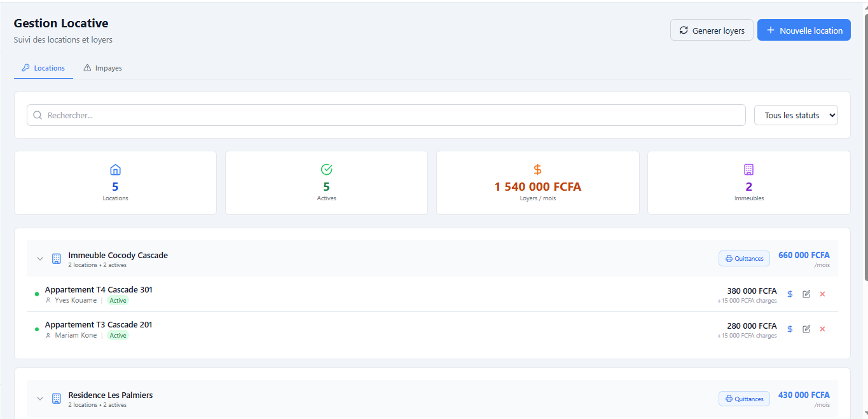
Task: Click dollar payment icon for Cascade 201
Action: click(x=790, y=329)
